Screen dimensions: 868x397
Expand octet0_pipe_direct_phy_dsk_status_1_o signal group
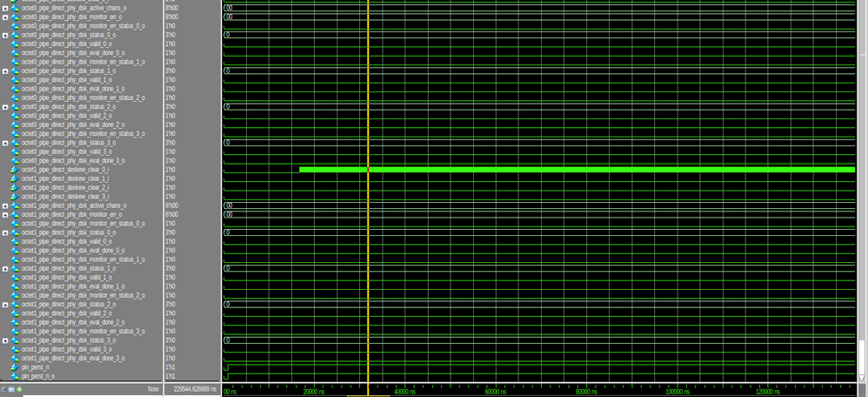coord(5,71)
